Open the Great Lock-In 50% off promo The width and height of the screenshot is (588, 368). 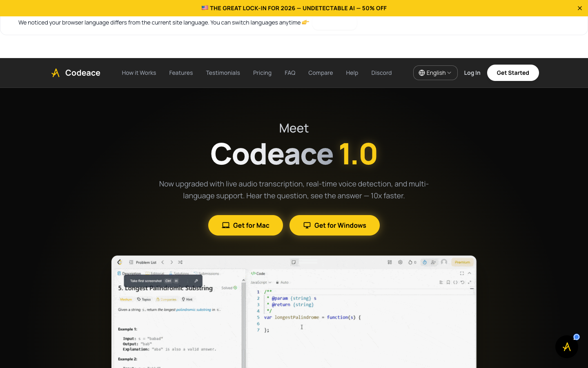coord(294,8)
